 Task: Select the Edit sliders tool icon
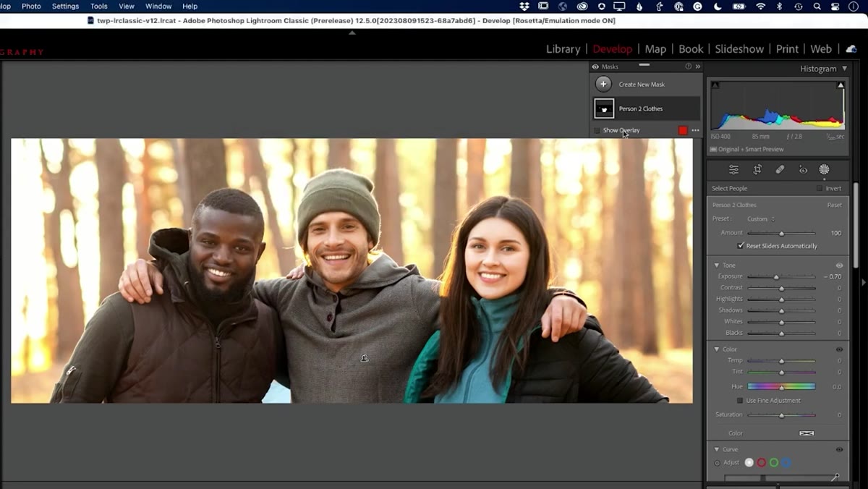coord(733,169)
